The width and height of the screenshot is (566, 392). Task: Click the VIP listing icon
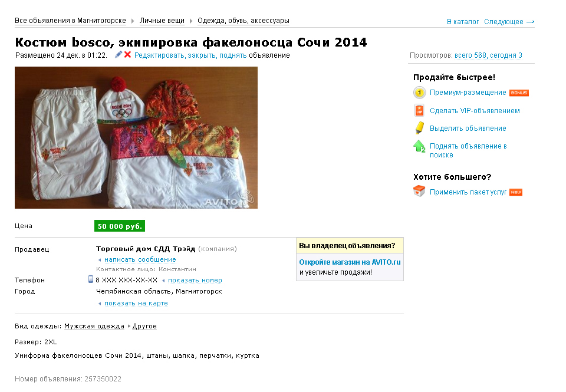tap(419, 110)
